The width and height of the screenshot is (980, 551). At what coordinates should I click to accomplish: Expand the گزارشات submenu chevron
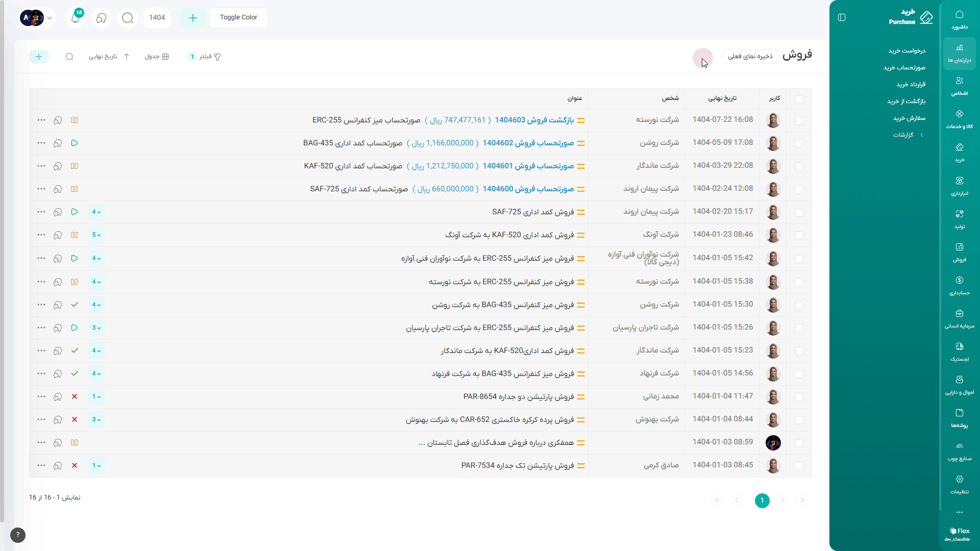pos(921,135)
